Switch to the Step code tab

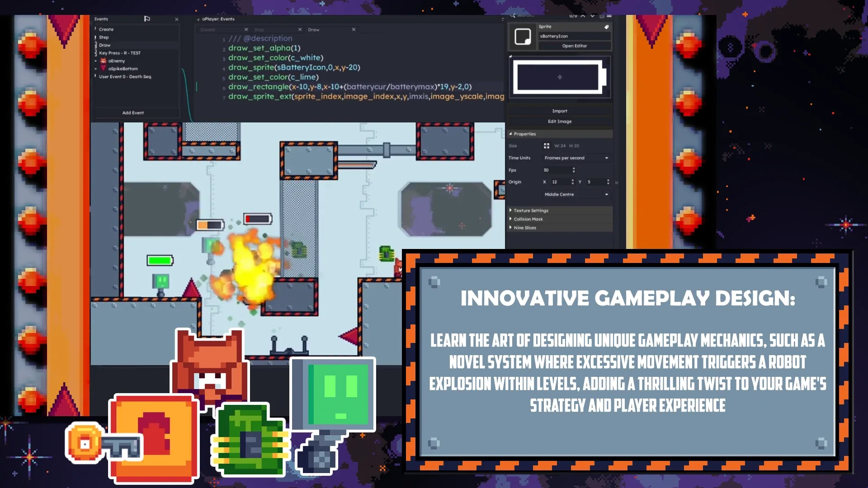(259, 29)
